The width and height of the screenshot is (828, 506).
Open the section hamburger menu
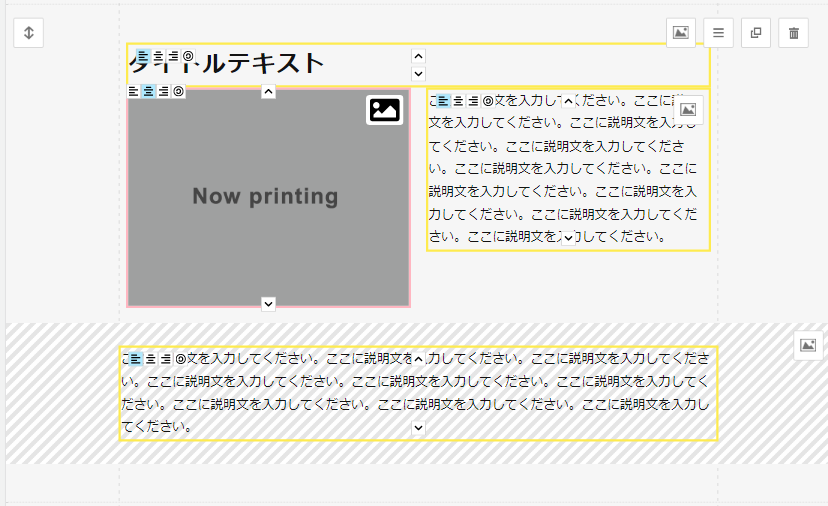[x=718, y=32]
